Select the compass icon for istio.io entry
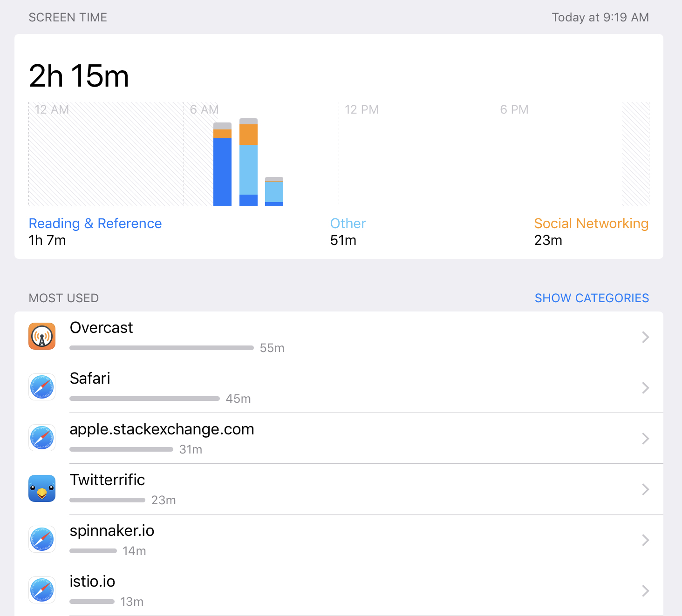 point(41,590)
